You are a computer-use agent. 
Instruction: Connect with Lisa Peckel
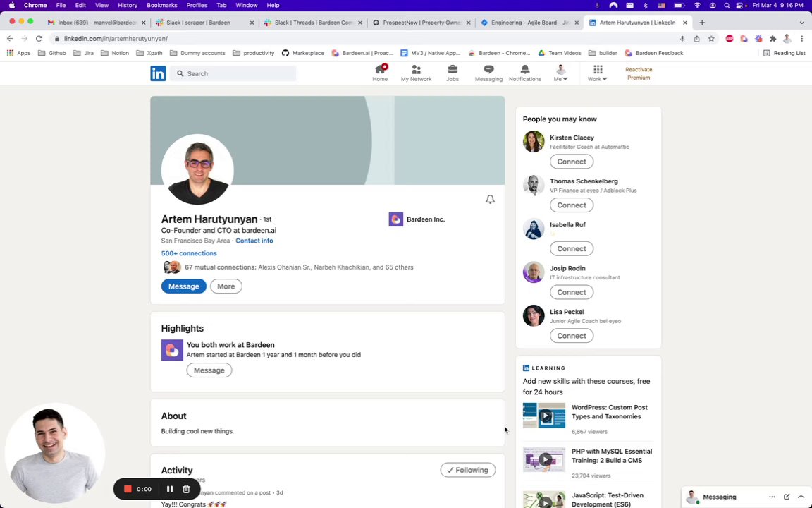tap(572, 336)
